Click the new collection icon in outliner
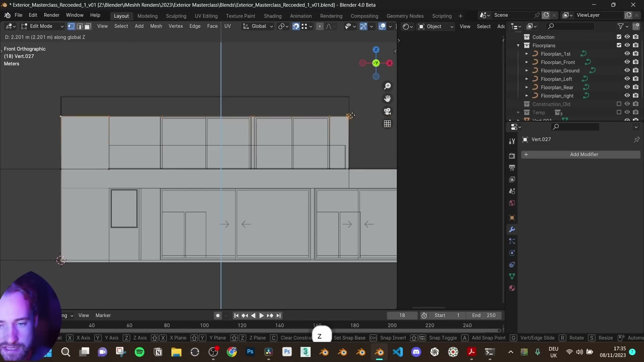Image resolution: width=644 pixels, height=362 pixels. pos(636,26)
